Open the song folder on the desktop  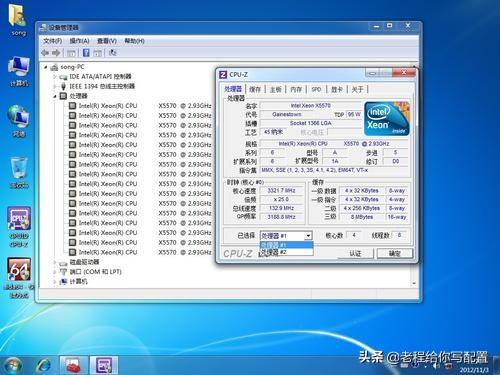18,19
